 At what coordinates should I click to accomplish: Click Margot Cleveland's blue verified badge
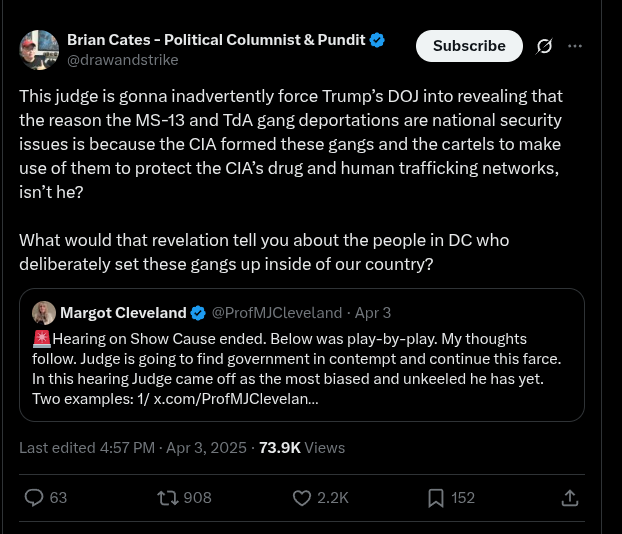coord(199,313)
